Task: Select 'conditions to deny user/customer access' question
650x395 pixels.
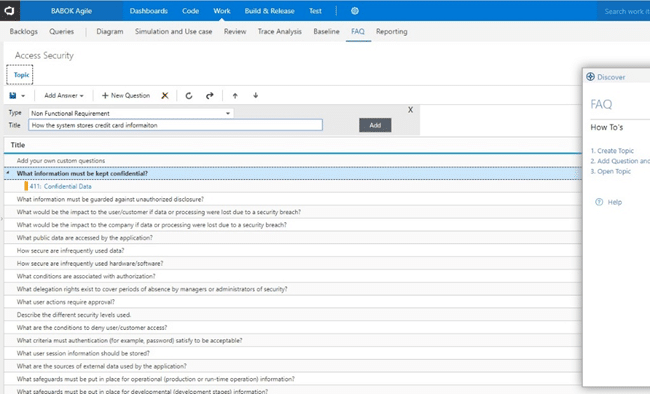Action: (293, 328)
